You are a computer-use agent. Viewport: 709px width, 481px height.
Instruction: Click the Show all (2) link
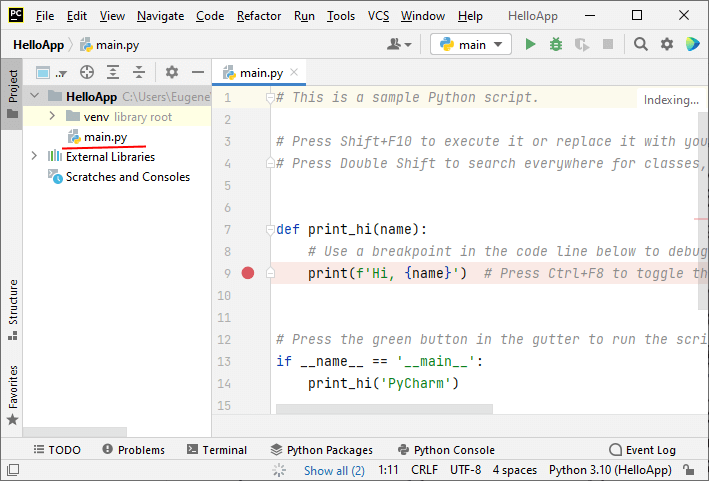tap(334, 470)
